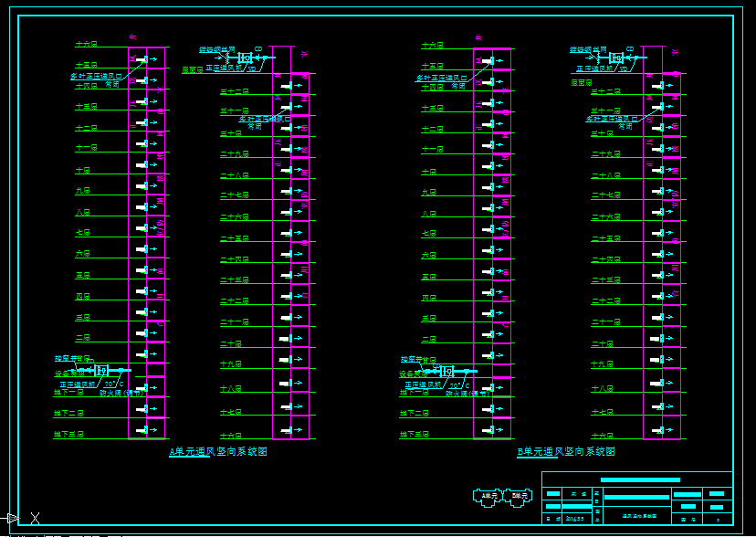Screen dimensions: 756x537
Task: Click the A单元通风竖向系统图 drawing title
Action: tap(218, 452)
